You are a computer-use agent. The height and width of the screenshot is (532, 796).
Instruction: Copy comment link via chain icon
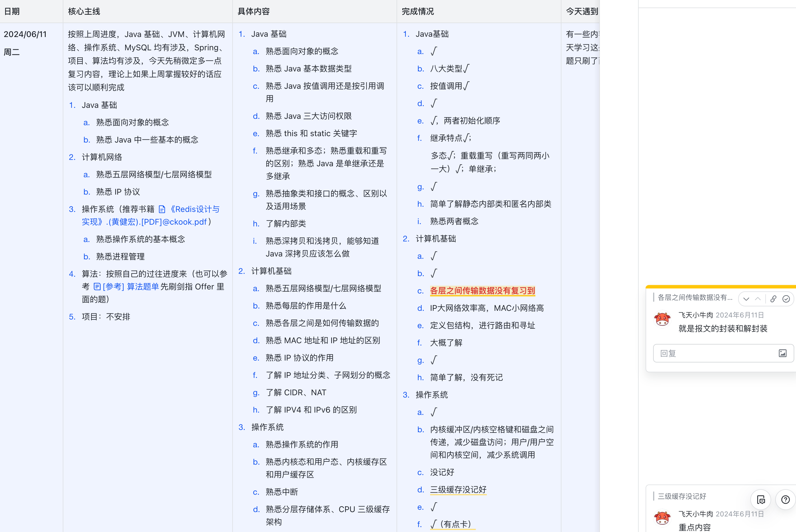coord(773,299)
